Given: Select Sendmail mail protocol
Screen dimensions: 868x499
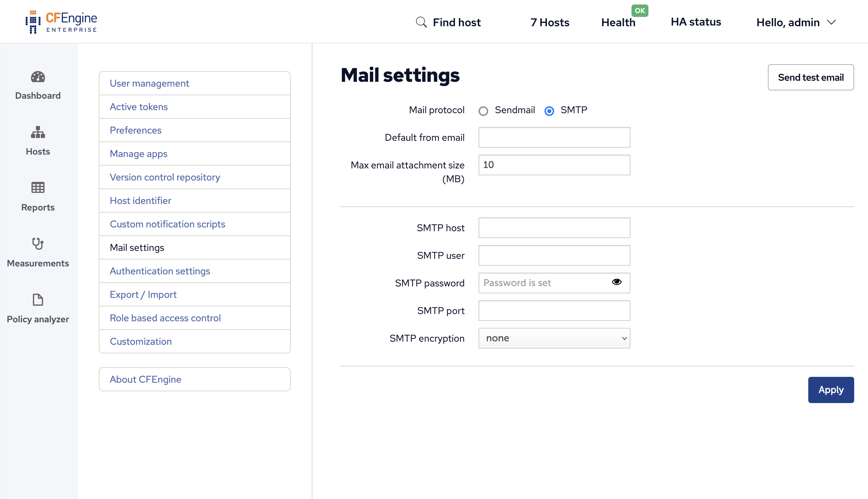Looking at the screenshot, I should coord(483,110).
